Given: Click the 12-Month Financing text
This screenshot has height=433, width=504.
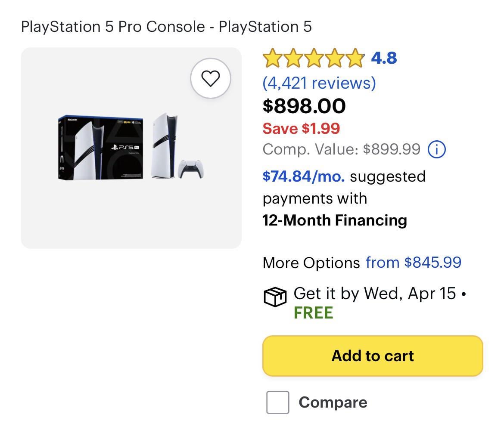Looking at the screenshot, I should coord(335,220).
